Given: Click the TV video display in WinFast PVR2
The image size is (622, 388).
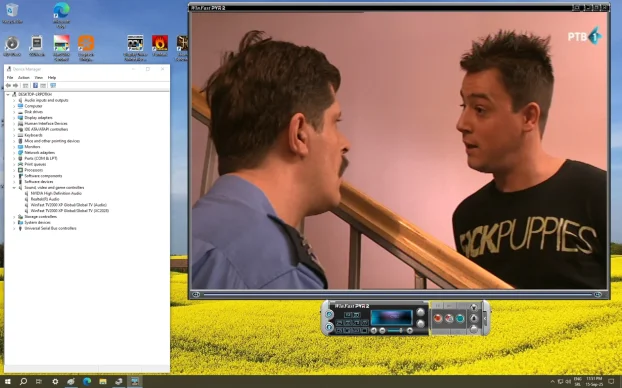Looking at the screenshot, I should [x=399, y=150].
